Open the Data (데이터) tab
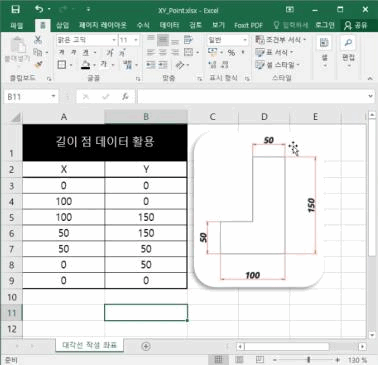The width and height of the screenshot is (378, 365). pyautogui.click(x=169, y=25)
